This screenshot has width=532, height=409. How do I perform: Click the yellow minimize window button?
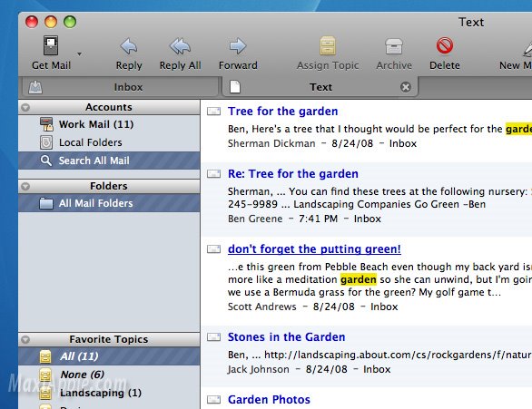coord(51,22)
